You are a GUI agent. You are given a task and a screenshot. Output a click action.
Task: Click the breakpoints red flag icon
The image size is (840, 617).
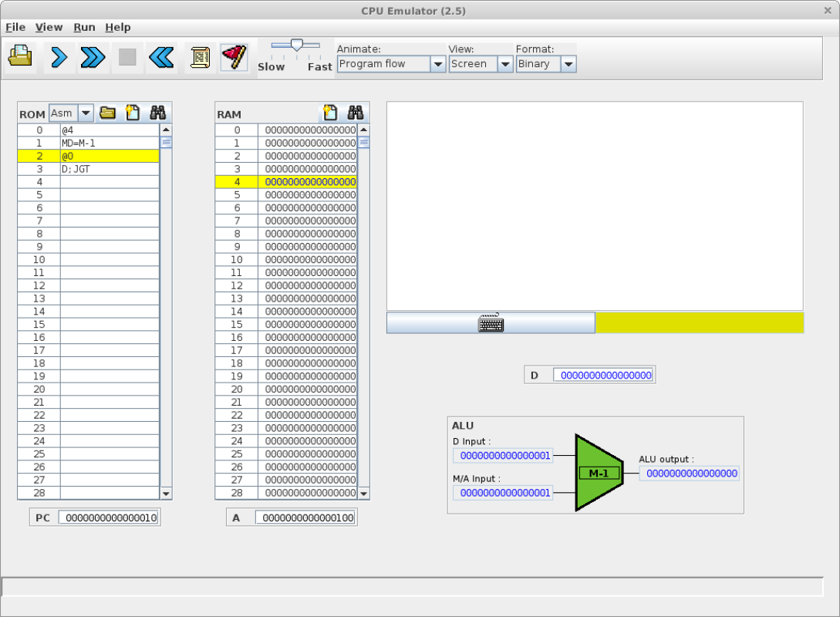(x=234, y=57)
